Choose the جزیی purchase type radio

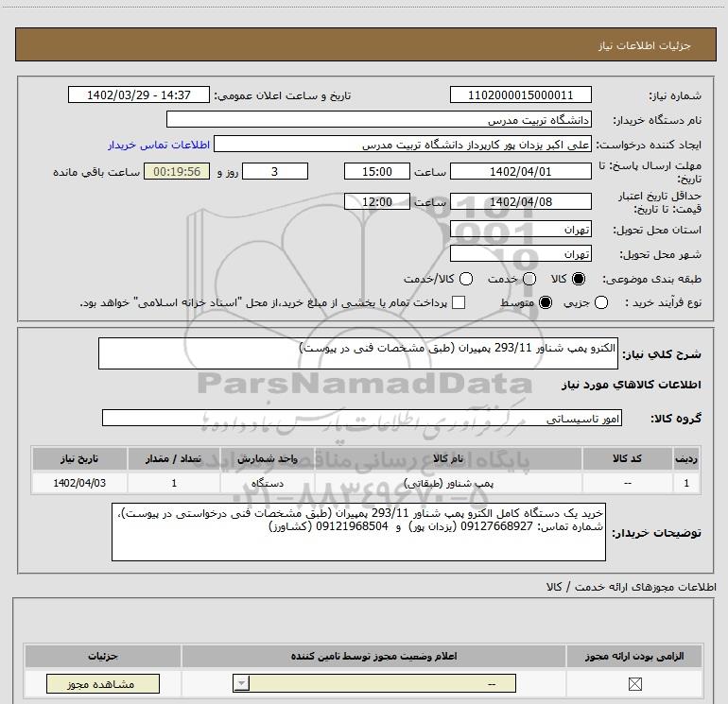pyautogui.click(x=601, y=302)
